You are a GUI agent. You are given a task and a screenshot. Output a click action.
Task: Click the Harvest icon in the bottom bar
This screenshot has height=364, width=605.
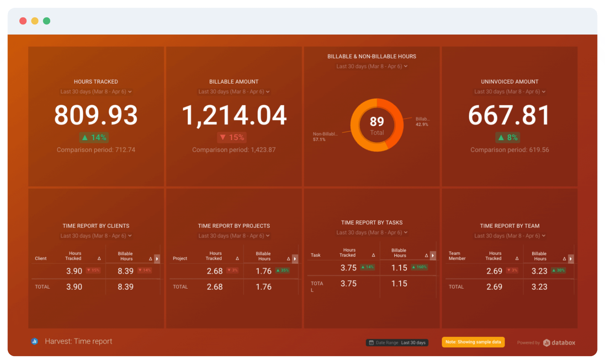pyautogui.click(x=35, y=341)
